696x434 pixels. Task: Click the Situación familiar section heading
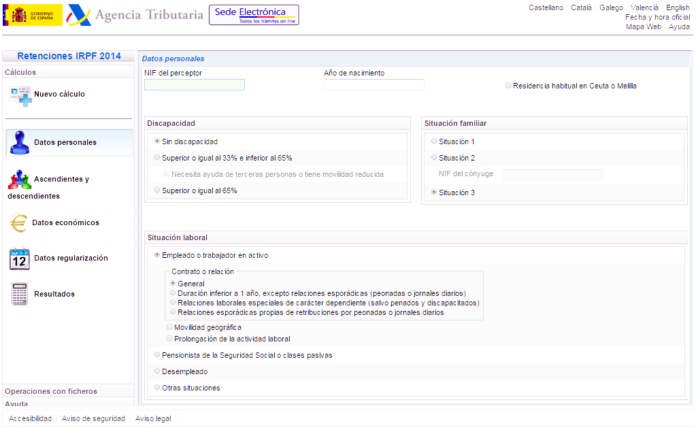point(455,123)
